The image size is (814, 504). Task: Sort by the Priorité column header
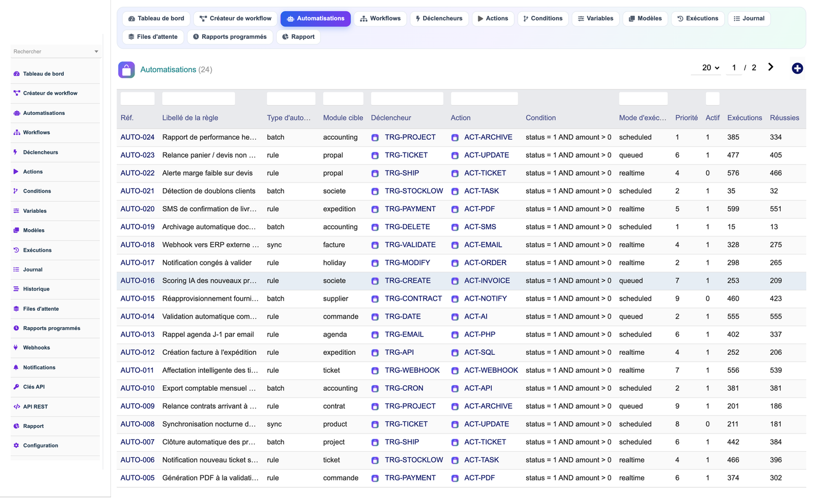pos(686,118)
